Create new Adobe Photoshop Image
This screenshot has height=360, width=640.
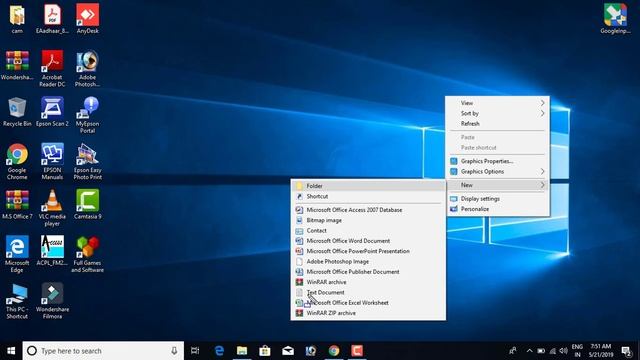tap(368, 261)
